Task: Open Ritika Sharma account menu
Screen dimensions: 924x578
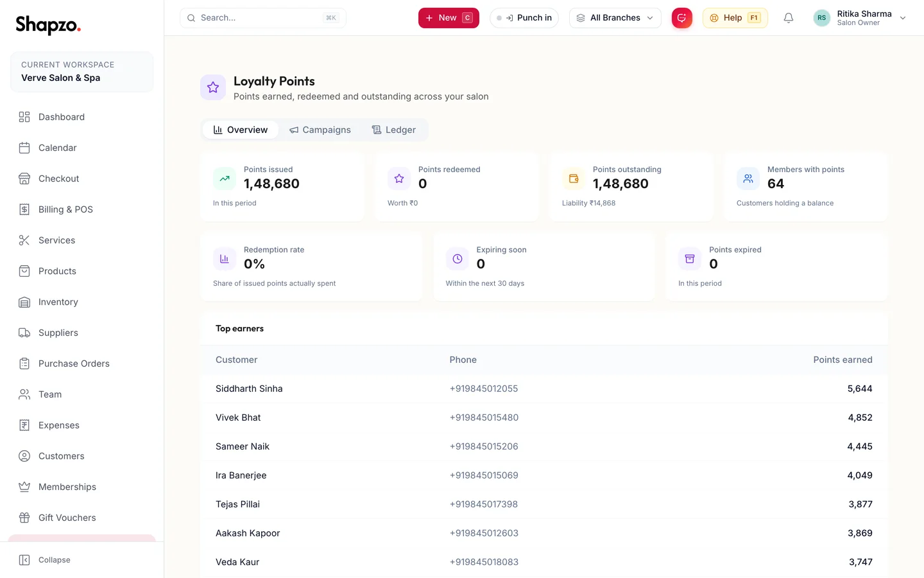Action: coord(860,18)
